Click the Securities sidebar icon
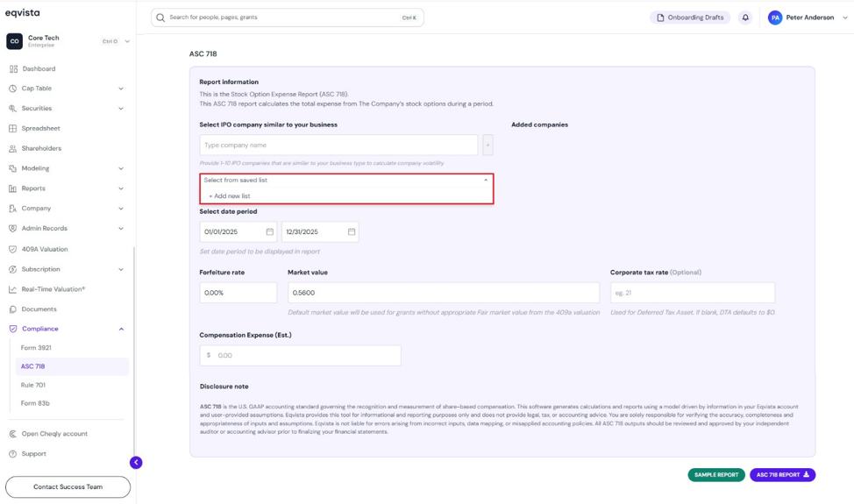Image resolution: width=854 pixels, height=504 pixels. (12, 109)
